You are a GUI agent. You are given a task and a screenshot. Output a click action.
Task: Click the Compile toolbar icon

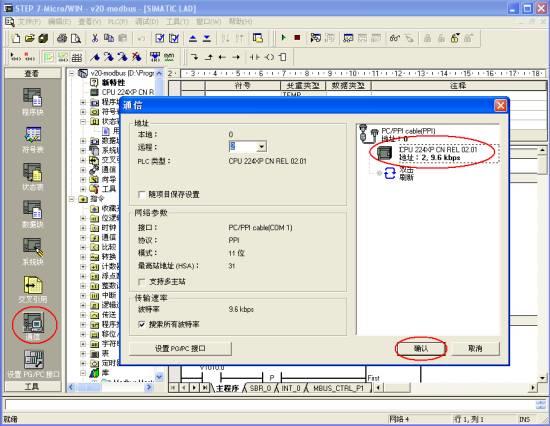click(x=160, y=38)
